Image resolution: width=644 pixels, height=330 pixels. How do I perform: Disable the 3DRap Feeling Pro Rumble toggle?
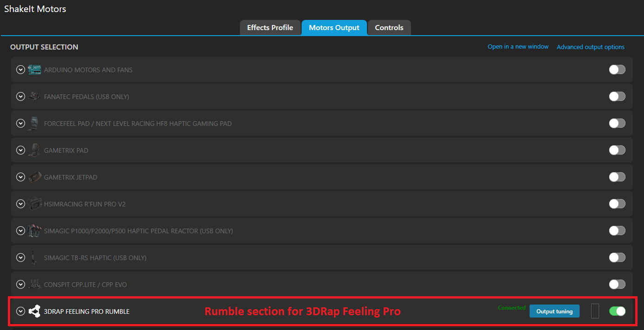click(x=617, y=311)
